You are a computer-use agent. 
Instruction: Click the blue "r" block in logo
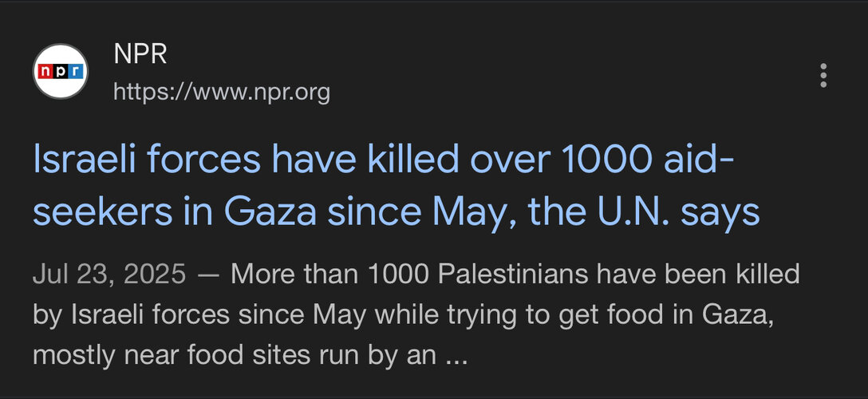tap(76, 71)
